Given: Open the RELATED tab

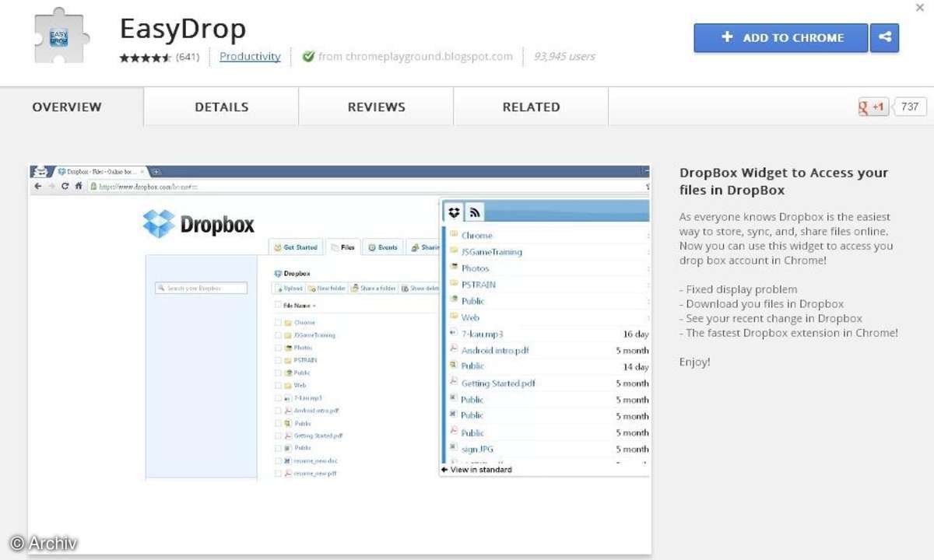Looking at the screenshot, I should click(532, 107).
